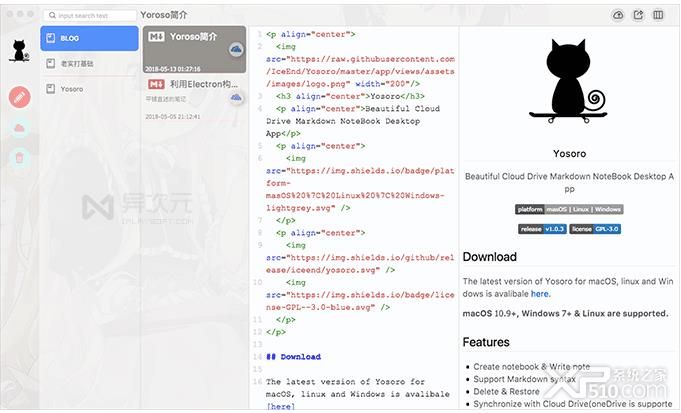Click the platform macOS Linux Windows badge
Viewport: 681px width, 413px height.
click(x=569, y=209)
